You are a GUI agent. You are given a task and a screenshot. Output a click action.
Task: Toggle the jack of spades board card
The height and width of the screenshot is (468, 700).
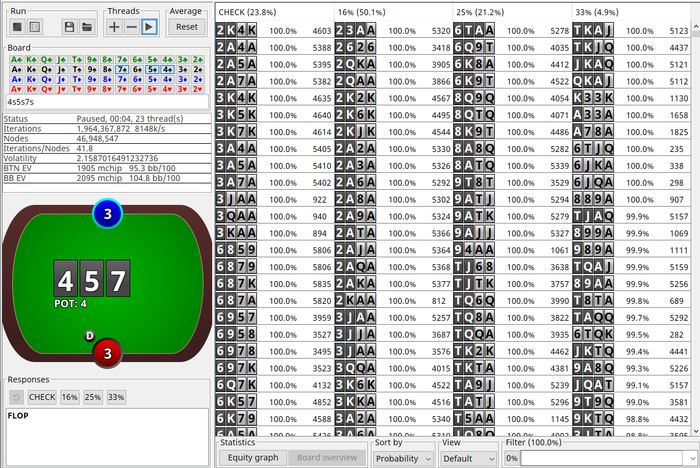point(62,70)
